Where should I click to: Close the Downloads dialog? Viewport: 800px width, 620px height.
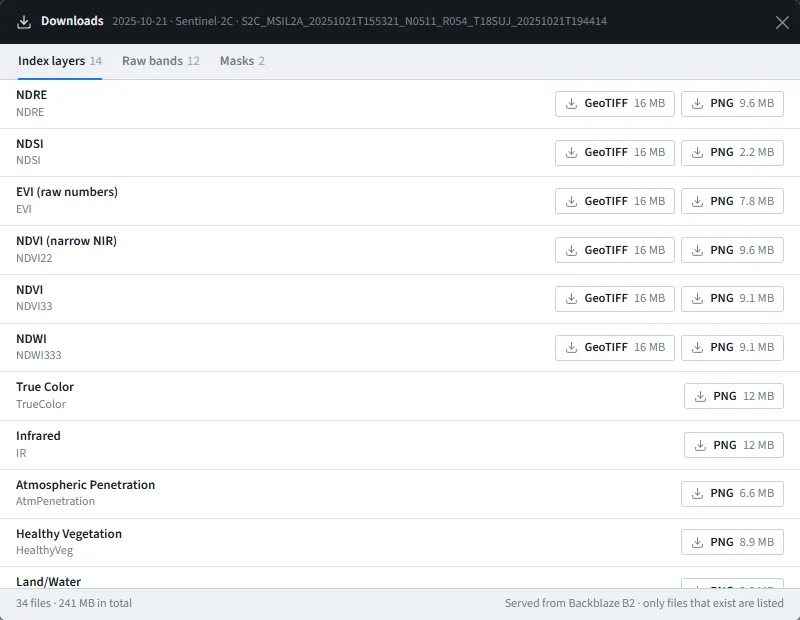[x=782, y=22]
